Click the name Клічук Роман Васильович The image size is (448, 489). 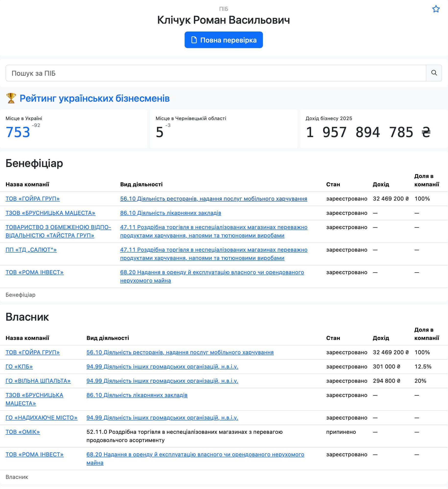point(224,20)
